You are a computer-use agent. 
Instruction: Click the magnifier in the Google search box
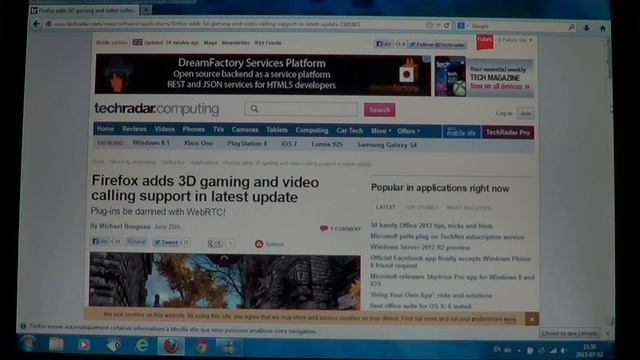(x=572, y=27)
